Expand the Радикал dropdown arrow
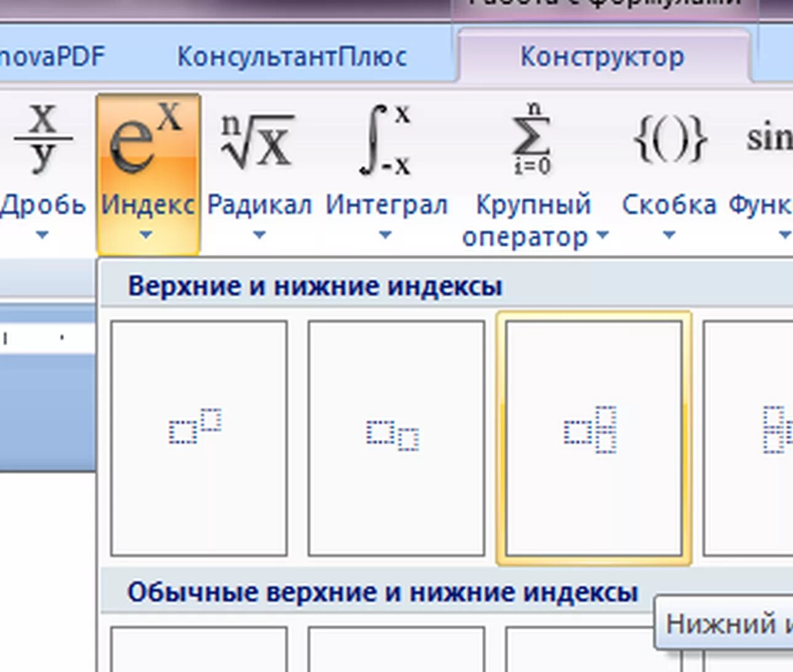This screenshot has height=672, width=793. (259, 234)
